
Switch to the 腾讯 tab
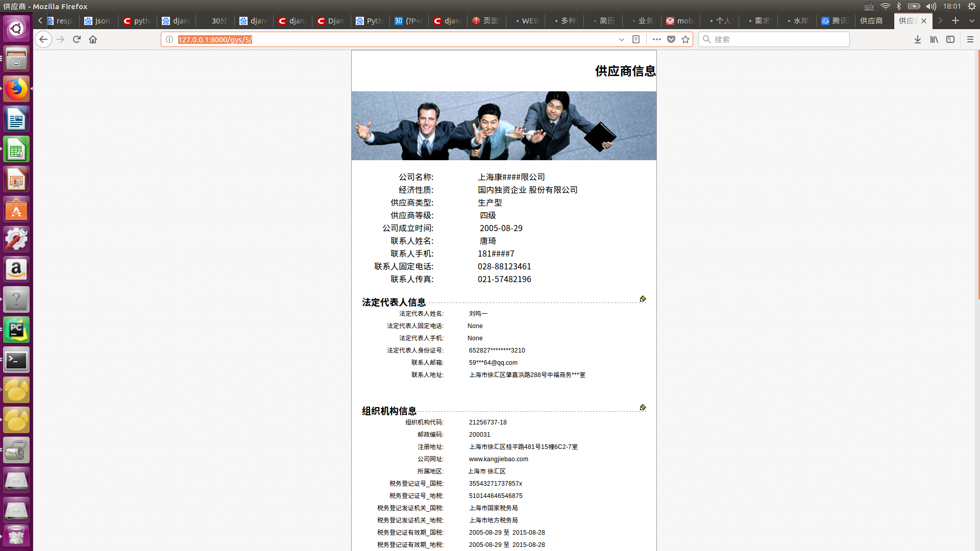tap(835, 21)
